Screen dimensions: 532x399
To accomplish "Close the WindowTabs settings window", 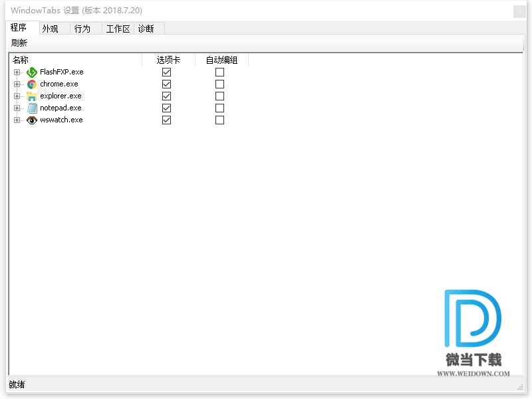I will [519, 12].
